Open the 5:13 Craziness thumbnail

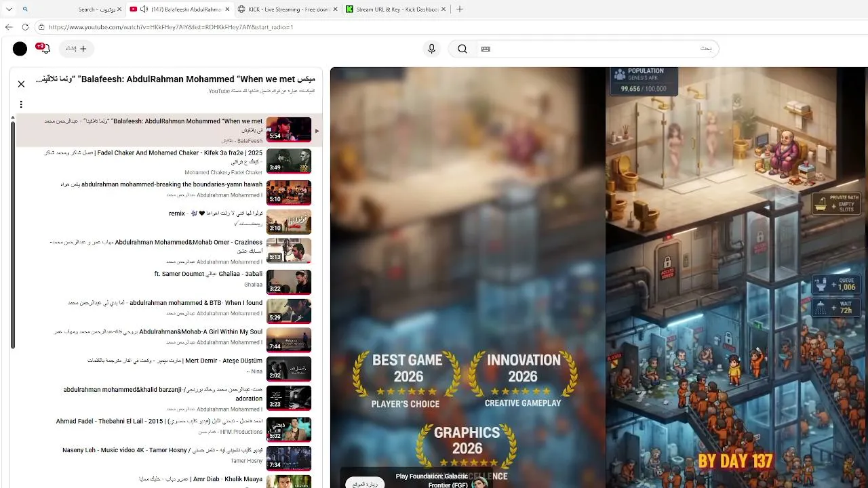pos(289,251)
